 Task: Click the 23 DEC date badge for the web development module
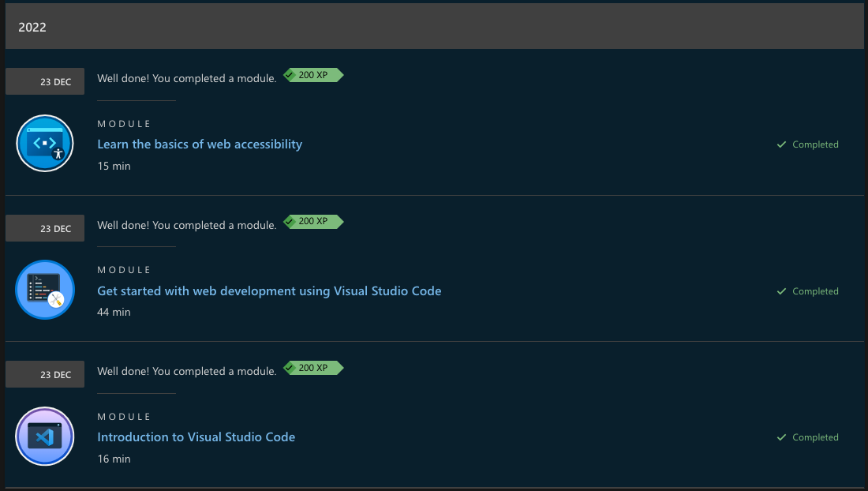point(45,229)
